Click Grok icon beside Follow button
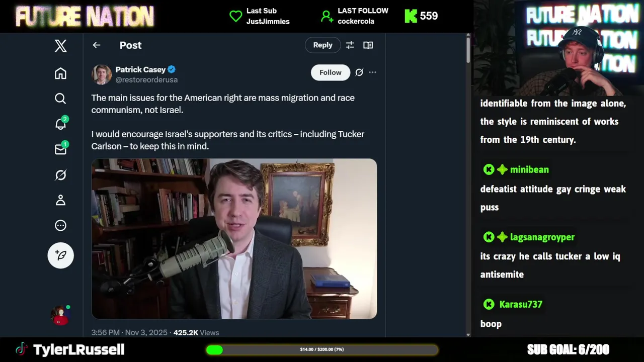 (x=359, y=72)
